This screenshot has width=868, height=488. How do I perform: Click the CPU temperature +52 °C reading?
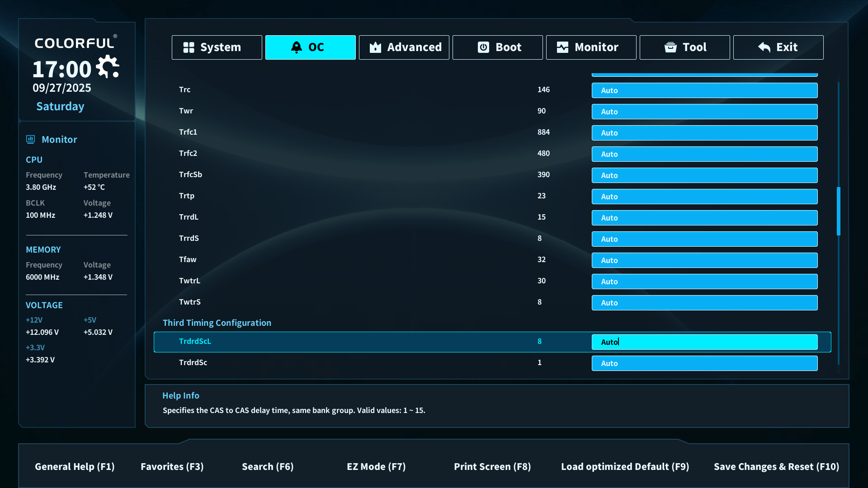click(x=94, y=187)
